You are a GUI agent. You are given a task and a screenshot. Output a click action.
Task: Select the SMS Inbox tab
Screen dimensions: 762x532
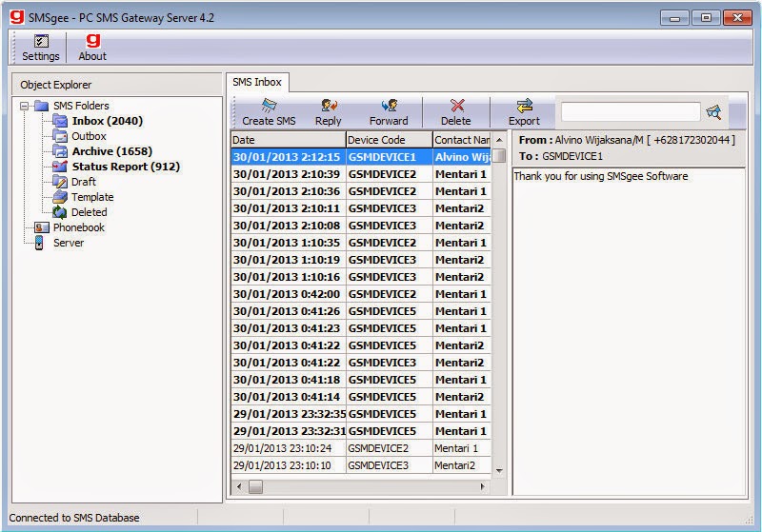point(257,82)
